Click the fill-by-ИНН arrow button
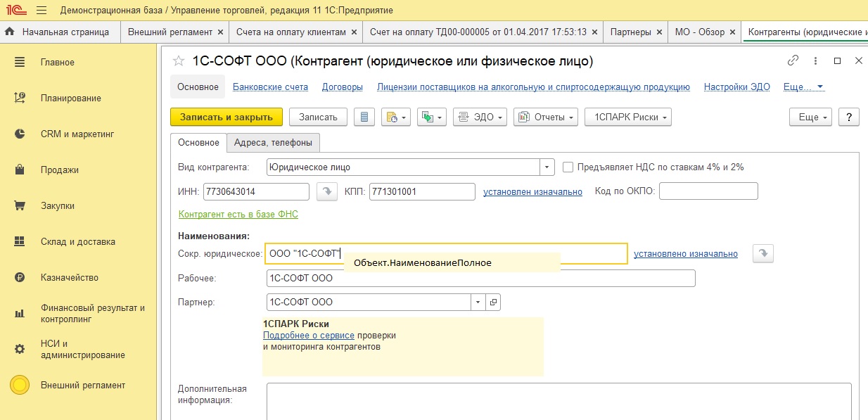Image resolution: width=868 pixels, height=420 pixels. coord(327,191)
